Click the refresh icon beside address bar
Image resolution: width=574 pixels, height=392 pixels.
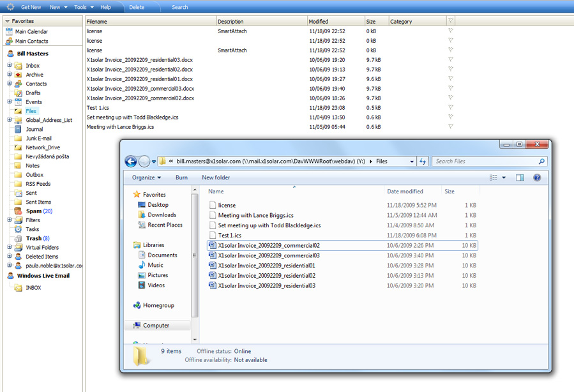pos(423,162)
